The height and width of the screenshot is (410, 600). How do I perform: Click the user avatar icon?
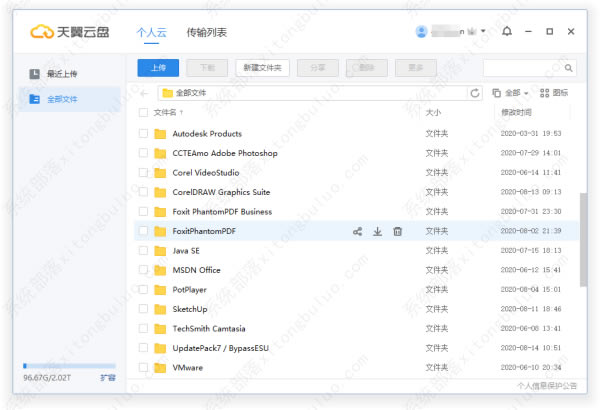(421, 31)
